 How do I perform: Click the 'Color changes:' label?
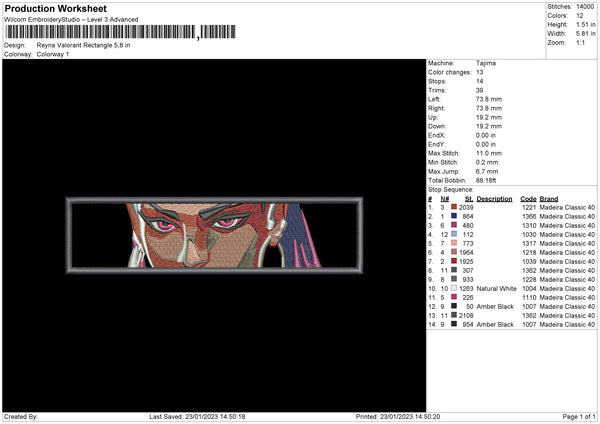pyautogui.click(x=449, y=72)
